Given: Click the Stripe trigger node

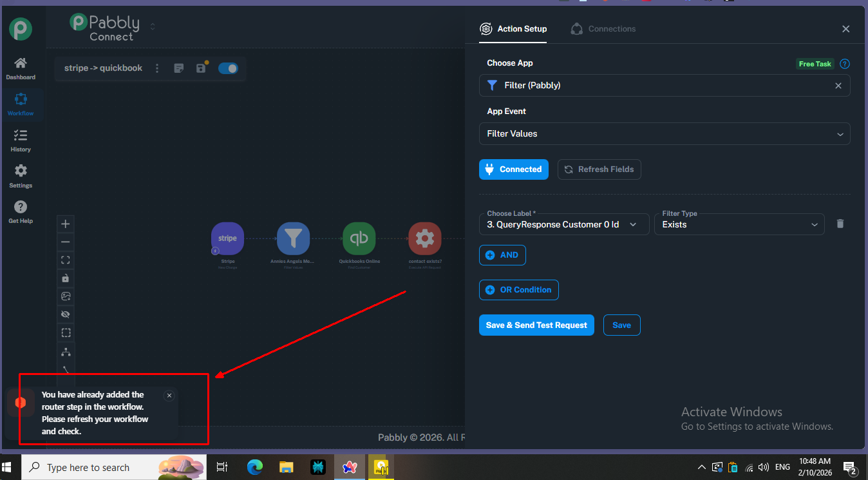Looking at the screenshot, I should 228,238.
